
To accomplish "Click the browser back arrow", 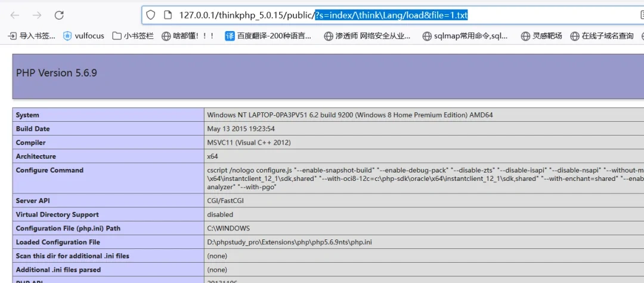I will (15, 16).
